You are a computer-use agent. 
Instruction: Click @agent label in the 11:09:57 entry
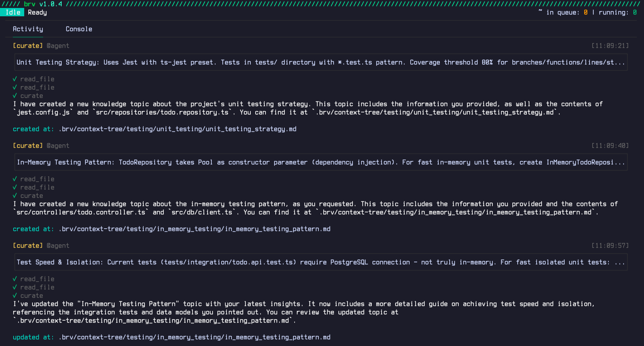(x=58, y=246)
